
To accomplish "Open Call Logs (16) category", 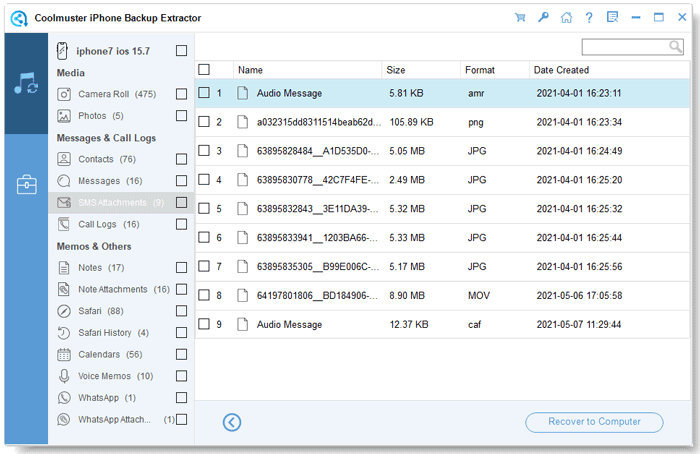I will click(x=108, y=224).
